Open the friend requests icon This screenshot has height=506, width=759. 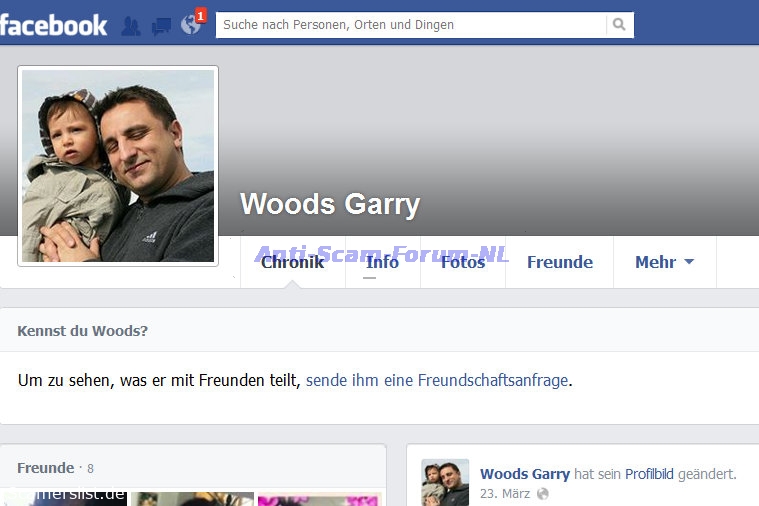coord(130,26)
